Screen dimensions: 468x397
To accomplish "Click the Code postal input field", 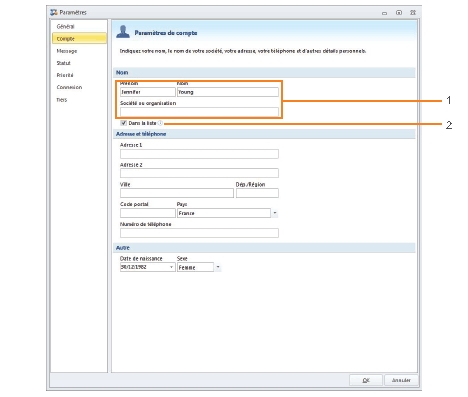I will coord(148,213).
